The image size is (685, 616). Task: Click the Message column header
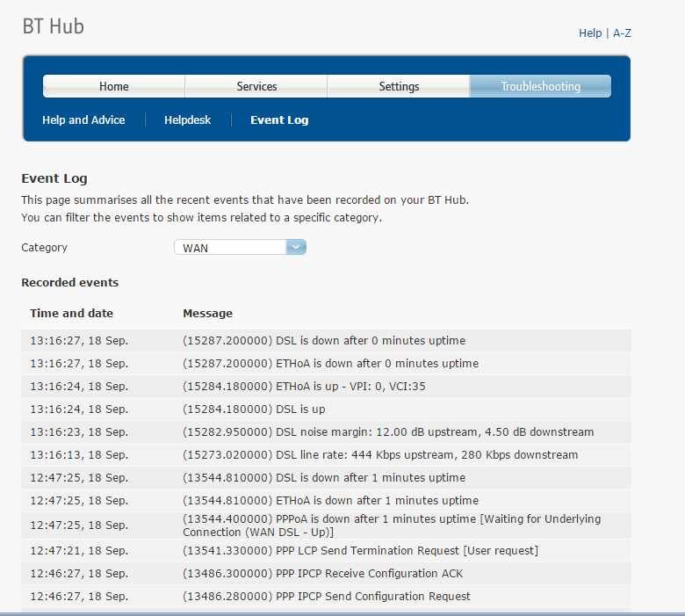[207, 313]
